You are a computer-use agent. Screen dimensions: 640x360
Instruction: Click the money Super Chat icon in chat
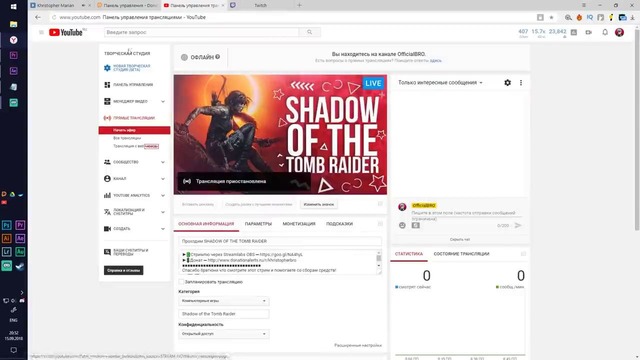(416, 225)
